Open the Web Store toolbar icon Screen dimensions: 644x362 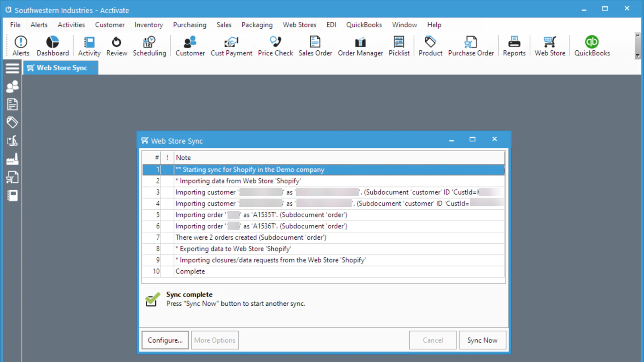tap(550, 46)
